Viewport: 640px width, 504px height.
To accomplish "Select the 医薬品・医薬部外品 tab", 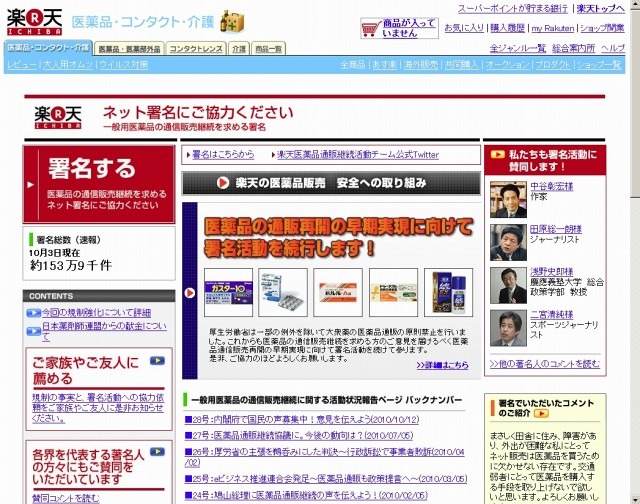I will (129, 49).
